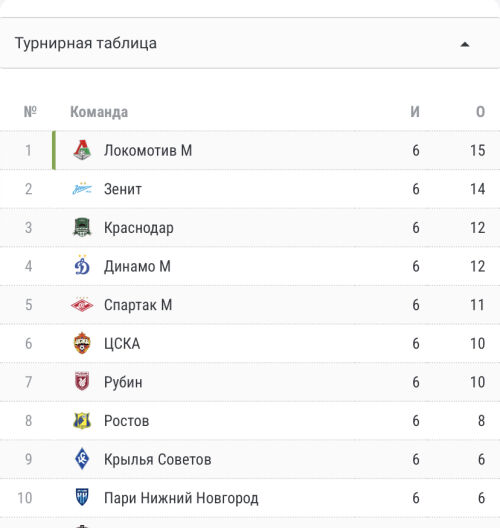Click the Spartak M diamond logo

tap(82, 305)
